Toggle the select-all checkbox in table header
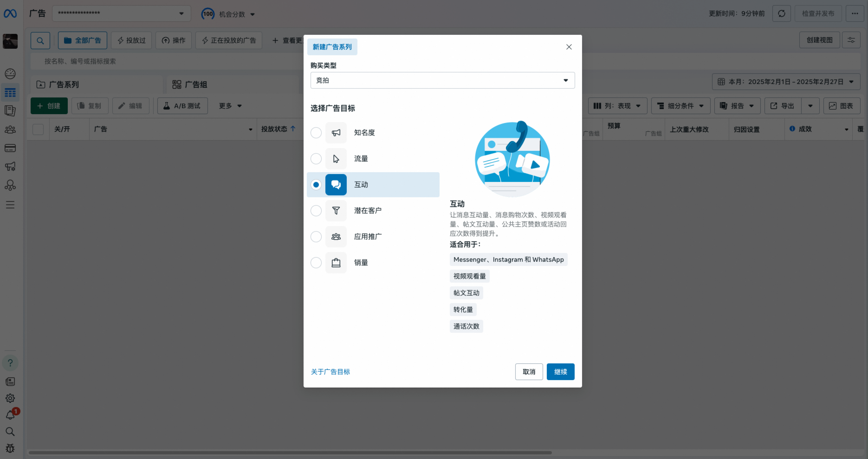The height and width of the screenshot is (459, 868). (38, 129)
